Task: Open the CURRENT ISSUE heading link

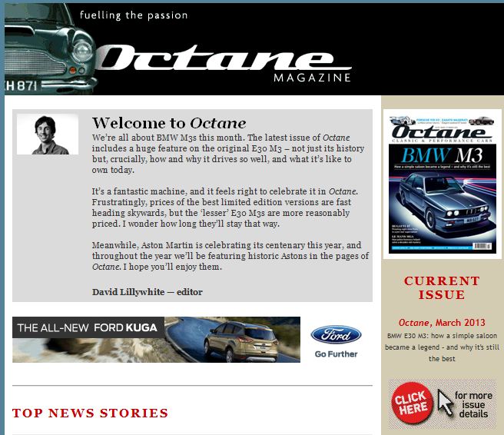Action: (x=442, y=287)
